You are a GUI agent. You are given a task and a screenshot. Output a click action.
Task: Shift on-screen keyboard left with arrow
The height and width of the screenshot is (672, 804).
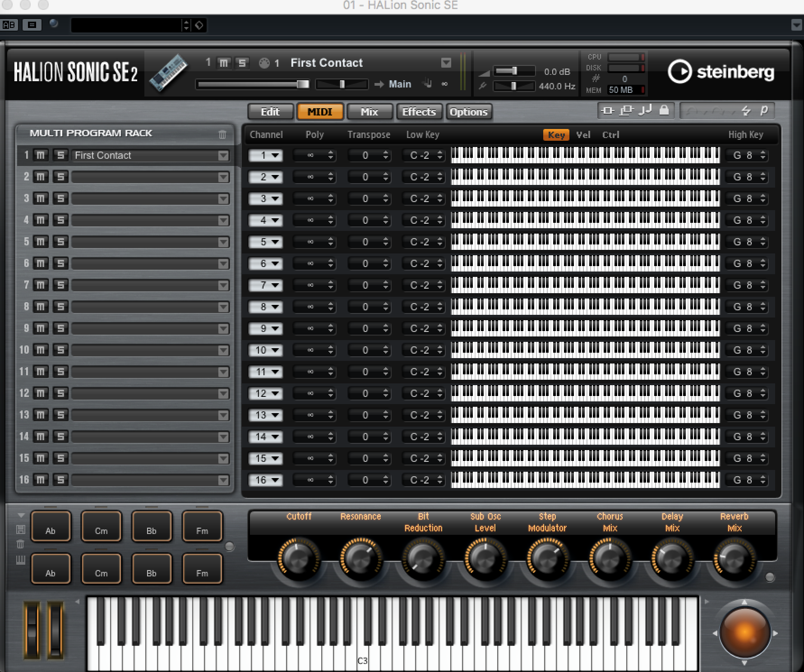pyautogui.click(x=78, y=602)
